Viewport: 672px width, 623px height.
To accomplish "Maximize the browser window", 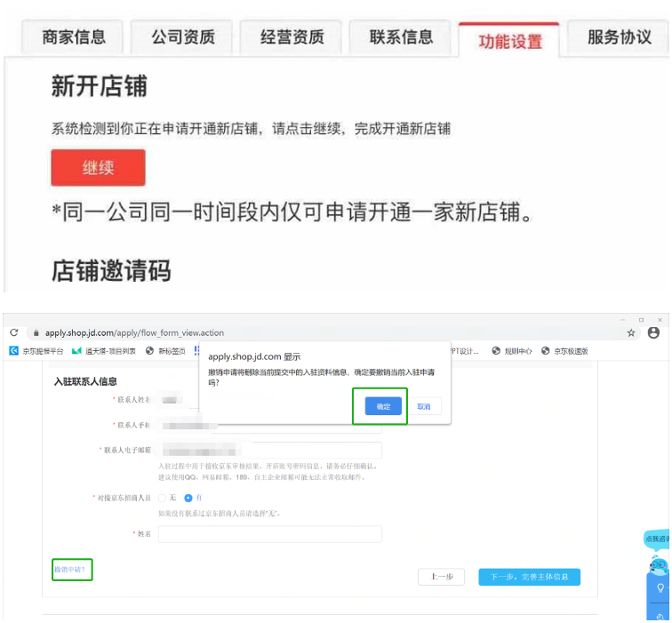I will (x=641, y=320).
